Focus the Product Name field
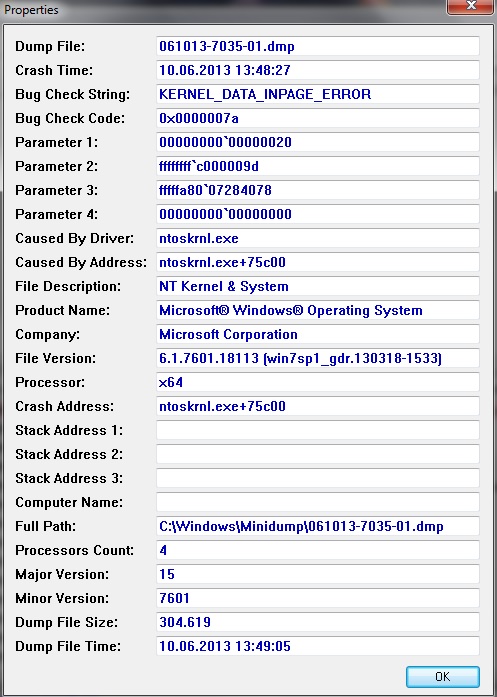The height and width of the screenshot is (697, 497). 318,310
